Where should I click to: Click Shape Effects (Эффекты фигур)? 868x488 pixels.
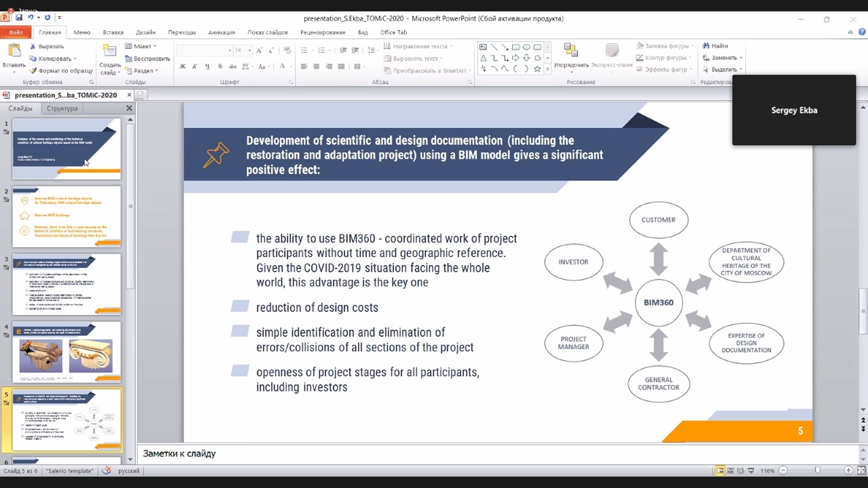(x=664, y=69)
